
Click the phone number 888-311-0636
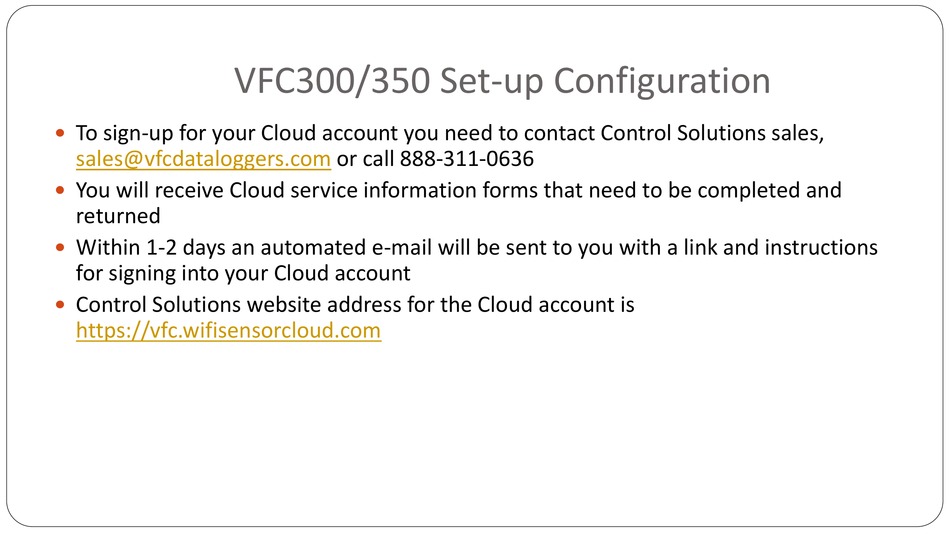[x=467, y=159]
